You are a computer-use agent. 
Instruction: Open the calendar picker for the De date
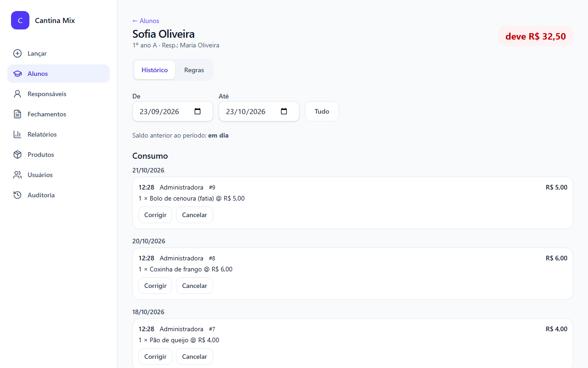(x=198, y=111)
